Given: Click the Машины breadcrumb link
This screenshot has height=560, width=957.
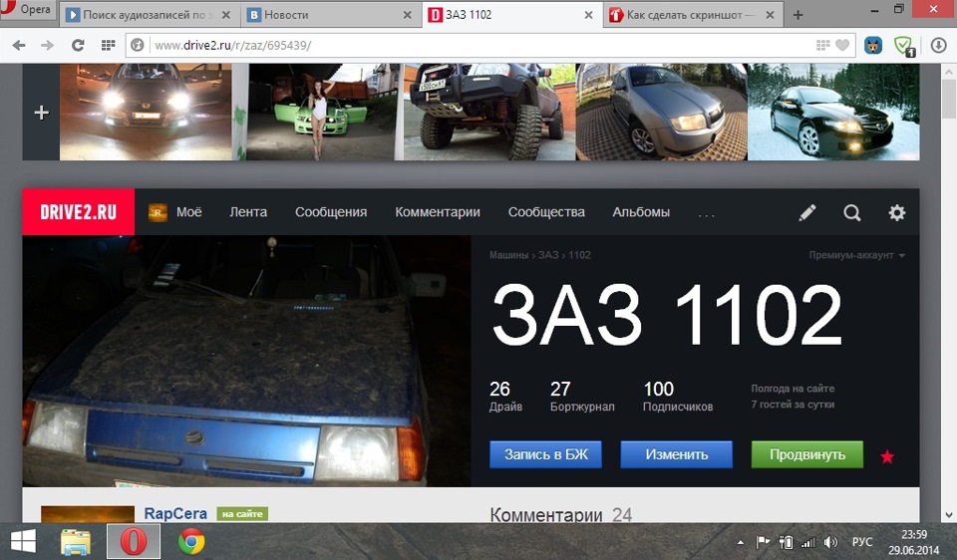Looking at the screenshot, I should 508,255.
